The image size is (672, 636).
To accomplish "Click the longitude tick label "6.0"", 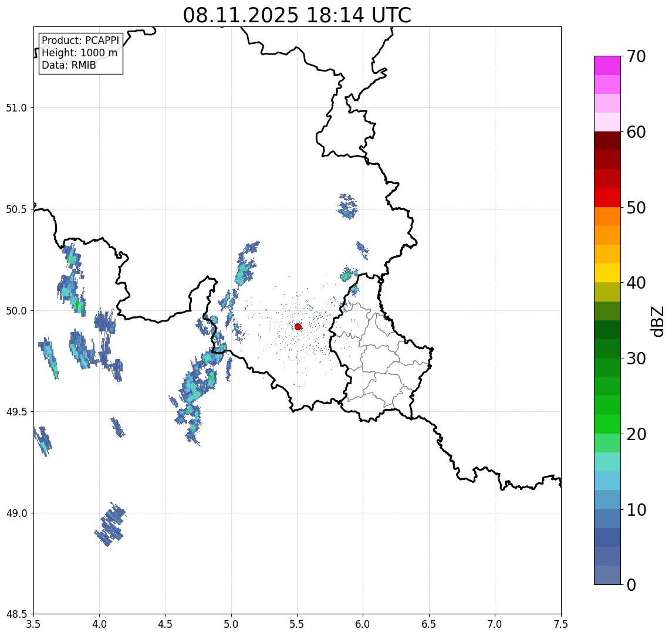I will (x=363, y=624).
